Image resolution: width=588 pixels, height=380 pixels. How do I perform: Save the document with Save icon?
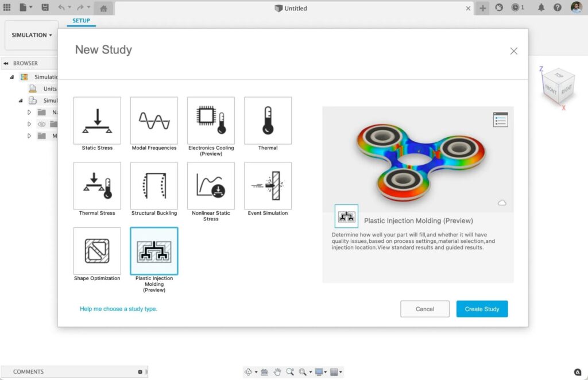coord(45,7)
